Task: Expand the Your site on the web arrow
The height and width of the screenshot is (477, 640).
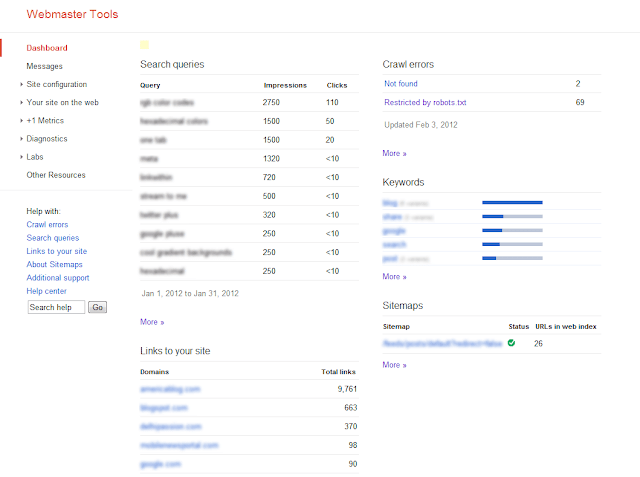Action: [21, 102]
